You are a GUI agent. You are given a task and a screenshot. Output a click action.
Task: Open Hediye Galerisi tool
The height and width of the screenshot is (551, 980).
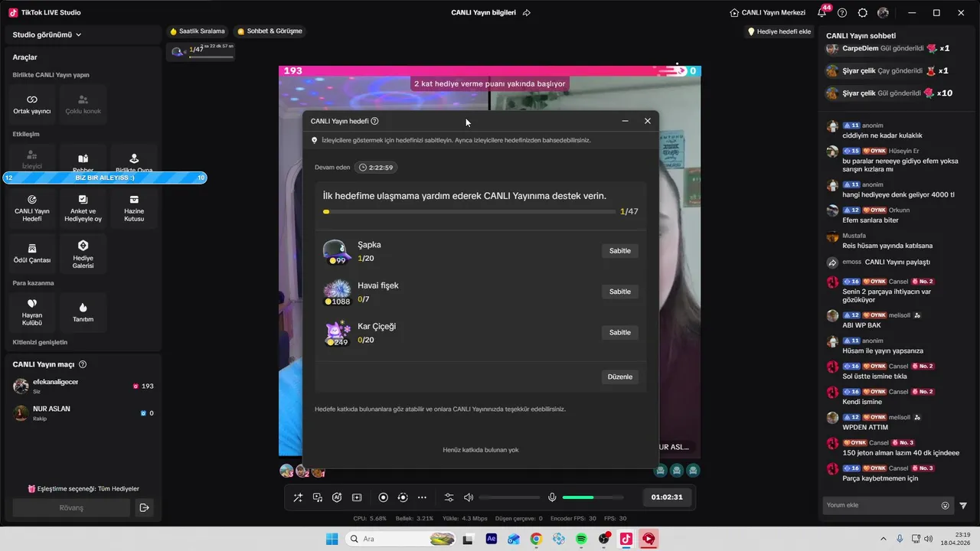83,253
